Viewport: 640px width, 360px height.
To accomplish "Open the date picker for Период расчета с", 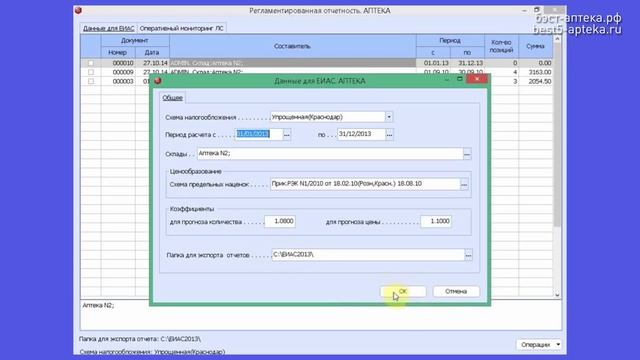I will click(287, 135).
